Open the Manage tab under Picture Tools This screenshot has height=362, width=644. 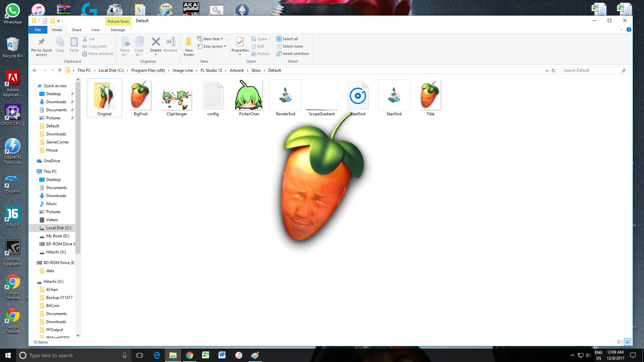pyautogui.click(x=118, y=29)
